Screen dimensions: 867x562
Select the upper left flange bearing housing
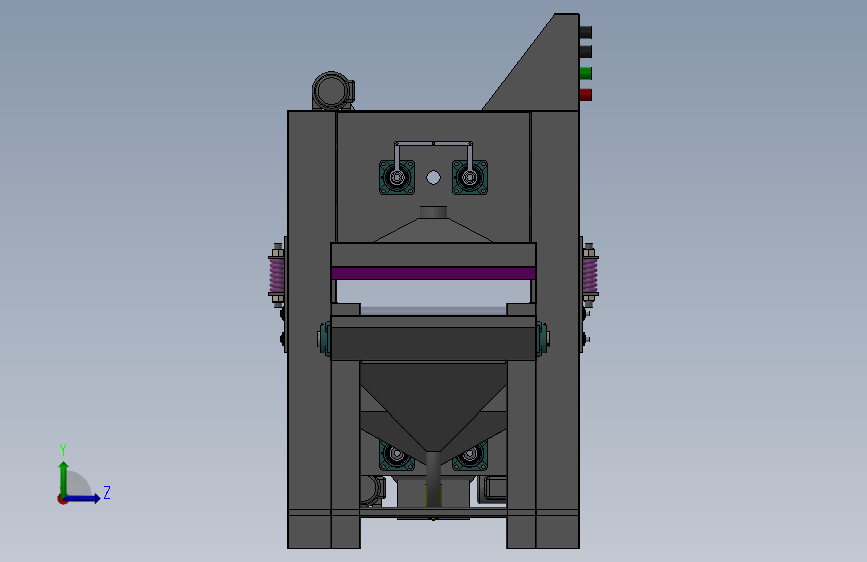[x=397, y=178]
